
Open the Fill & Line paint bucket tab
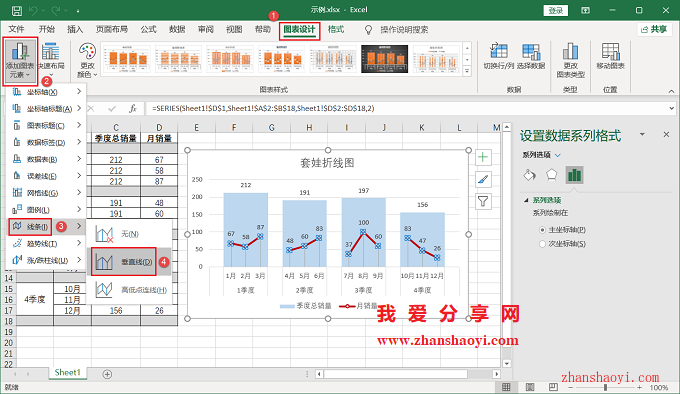coord(529,175)
